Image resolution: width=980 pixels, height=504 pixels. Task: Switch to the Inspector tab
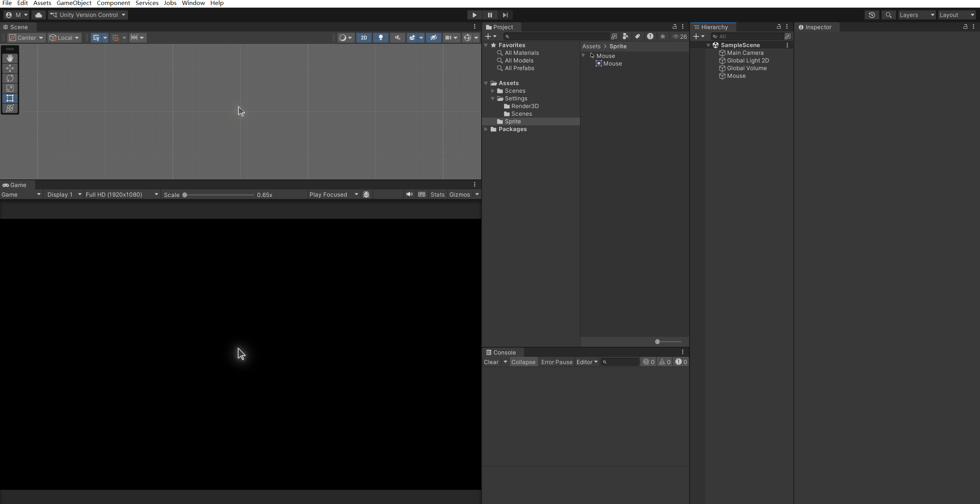pyautogui.click(x=818, y=27)
